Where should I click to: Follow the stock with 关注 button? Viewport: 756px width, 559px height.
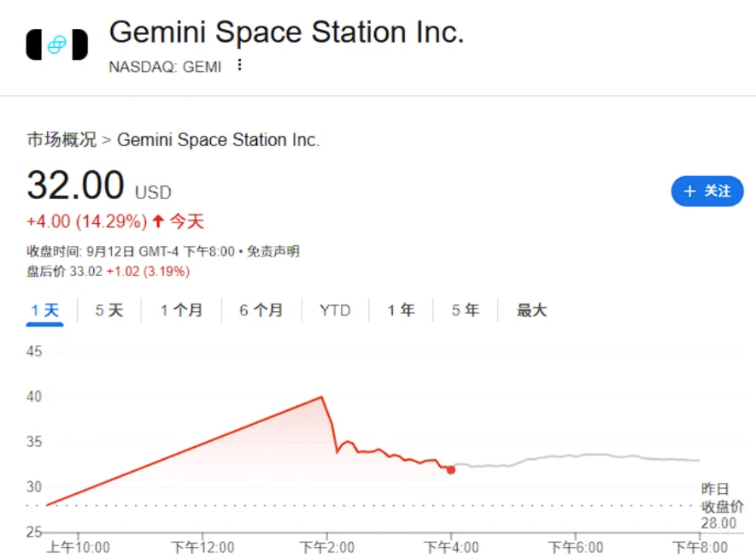707,191
